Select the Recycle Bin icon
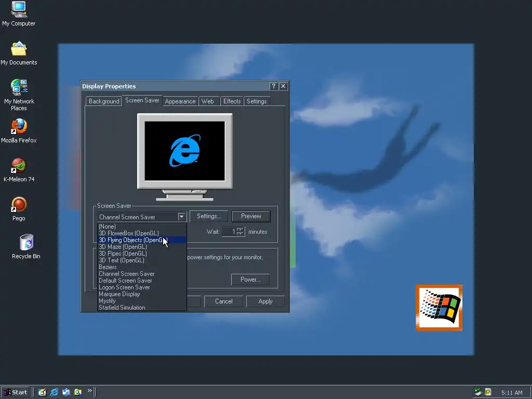The width and height of the screenshot is (532, 399). [26, 247]
